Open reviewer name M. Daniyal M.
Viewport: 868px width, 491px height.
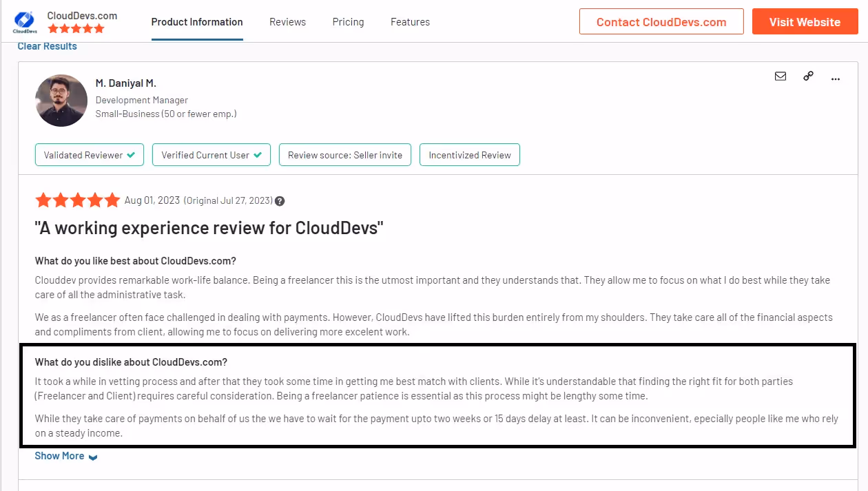click(x=126, y=83)
